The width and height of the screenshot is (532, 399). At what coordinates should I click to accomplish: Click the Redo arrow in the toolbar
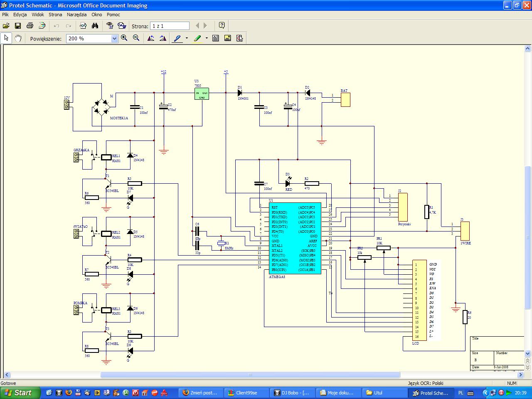tap(69, 26)
